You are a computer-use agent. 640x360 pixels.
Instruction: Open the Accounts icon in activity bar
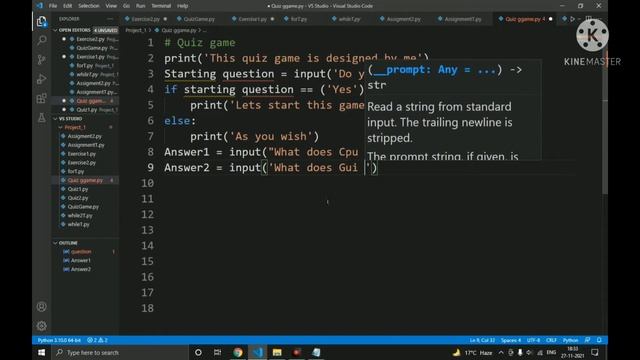click(x=41, y=307)
